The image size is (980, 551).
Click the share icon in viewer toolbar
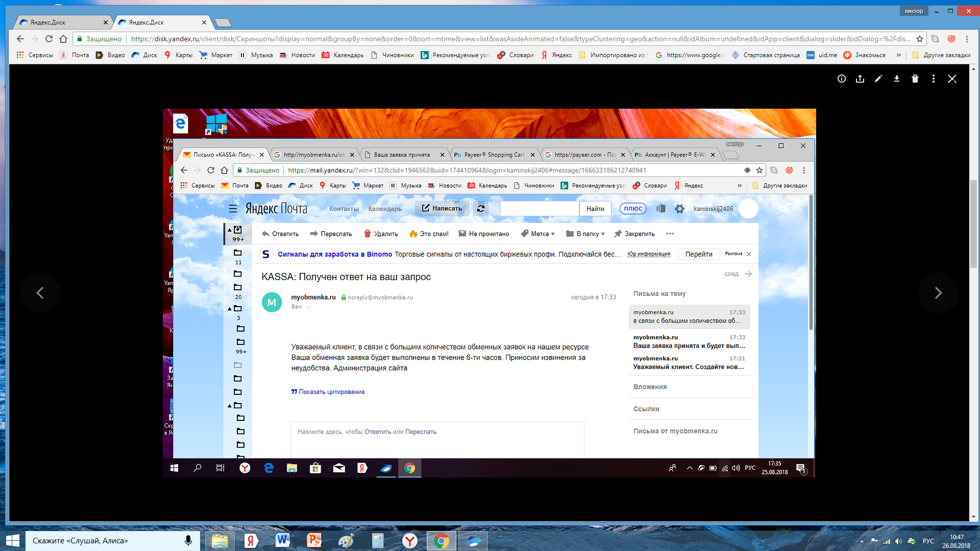(860, 79)
